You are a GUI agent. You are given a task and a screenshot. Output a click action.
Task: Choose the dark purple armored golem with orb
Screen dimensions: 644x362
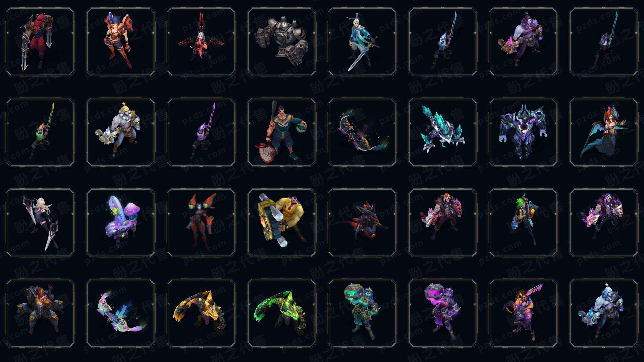coord(523,132)
